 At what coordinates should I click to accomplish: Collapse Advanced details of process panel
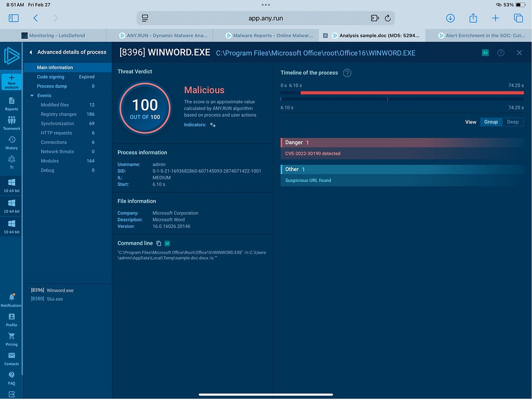pyautogui.click(x=31, y=52)
